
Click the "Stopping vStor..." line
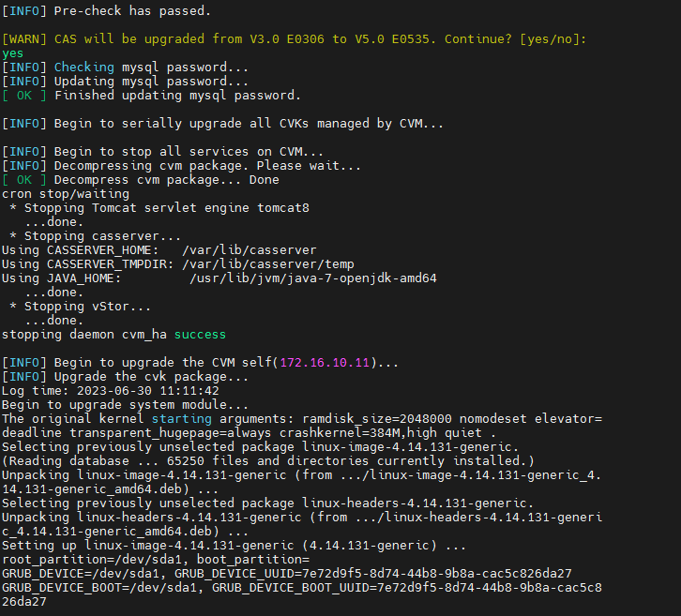point(86,306)
